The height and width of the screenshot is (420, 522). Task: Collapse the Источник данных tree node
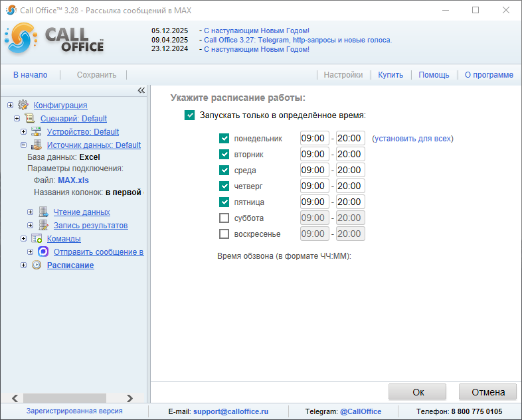(23, 145)
